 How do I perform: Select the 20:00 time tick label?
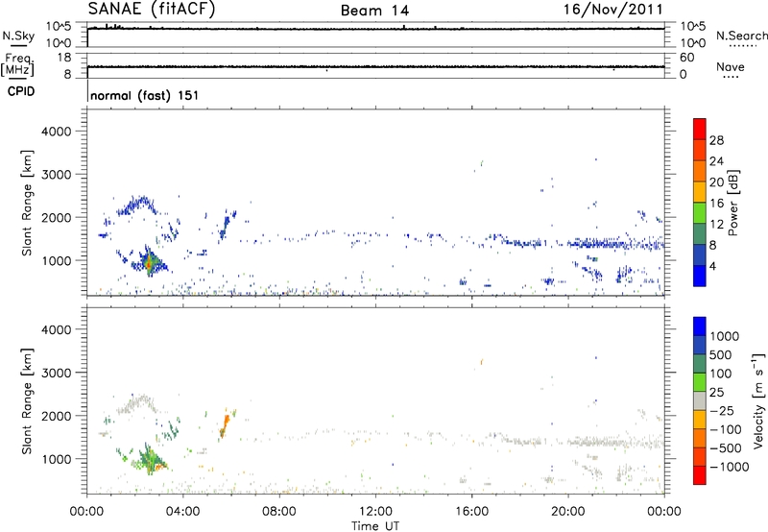coord(567,512)
